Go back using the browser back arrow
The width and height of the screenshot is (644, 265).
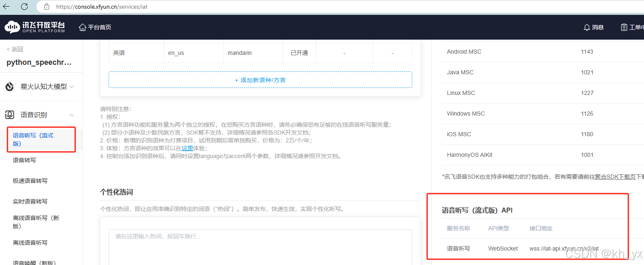point(6,6)
